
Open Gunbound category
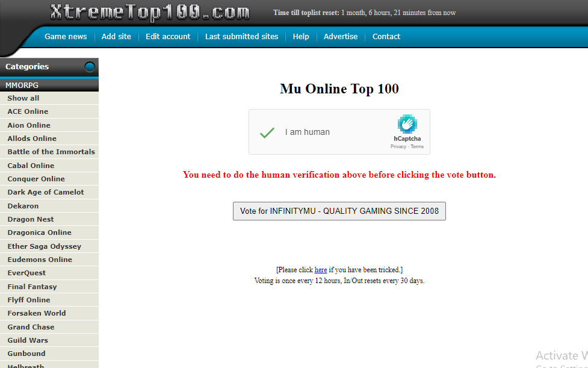coord(49,354)
